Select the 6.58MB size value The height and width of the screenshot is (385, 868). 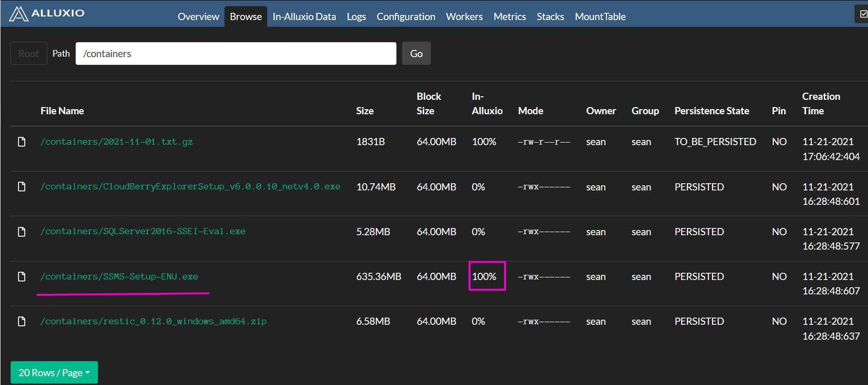(x=373, y=321)
